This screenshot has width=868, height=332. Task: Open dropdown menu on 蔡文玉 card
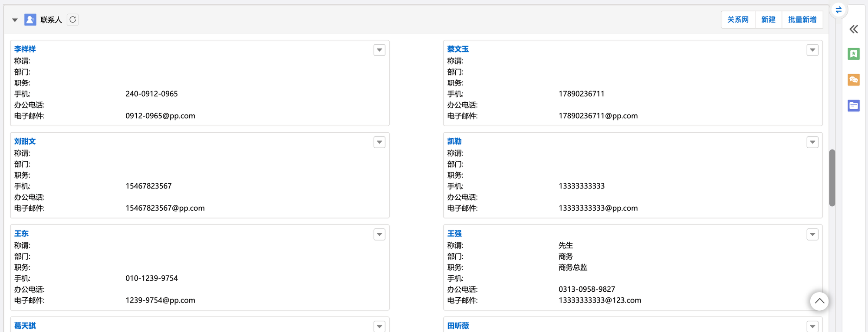812,50
